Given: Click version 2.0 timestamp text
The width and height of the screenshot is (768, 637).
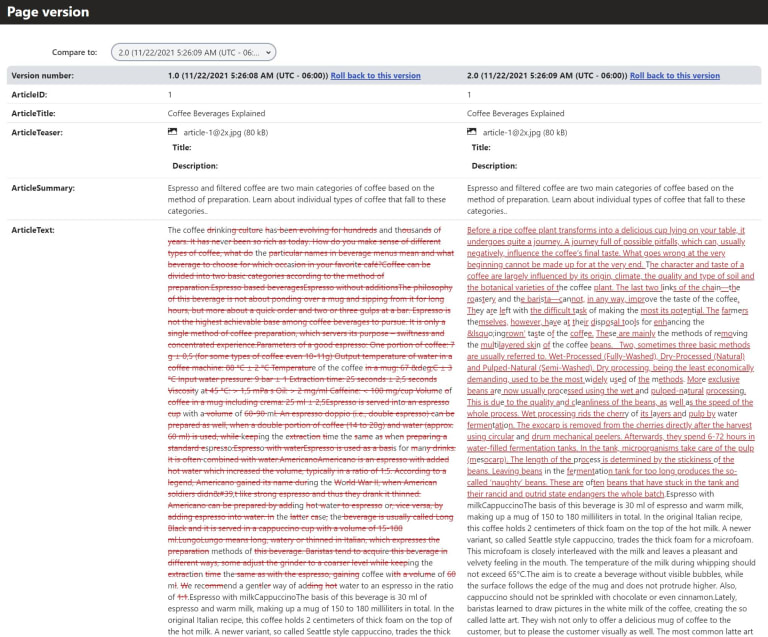Looking at the screenshot, I should tap(547, 75).
